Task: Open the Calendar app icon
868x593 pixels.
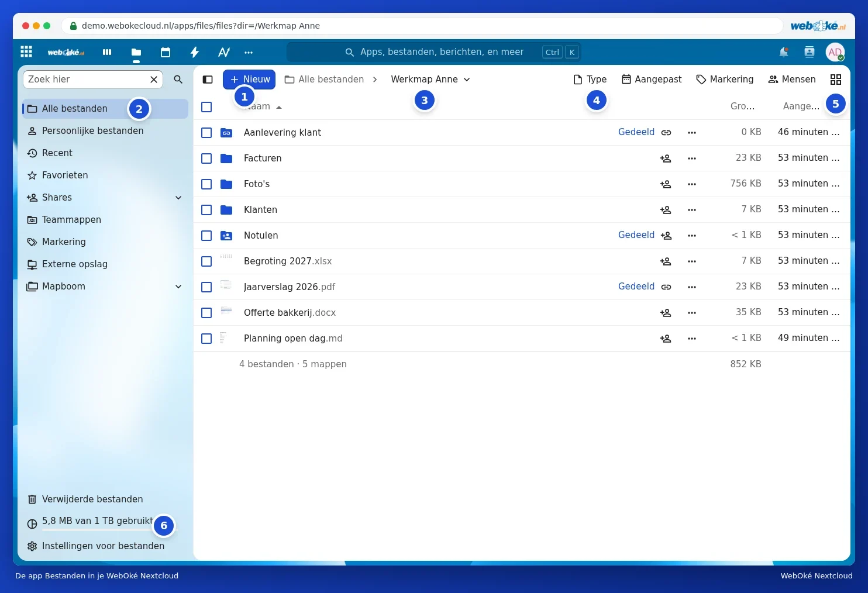Action: 166,52
